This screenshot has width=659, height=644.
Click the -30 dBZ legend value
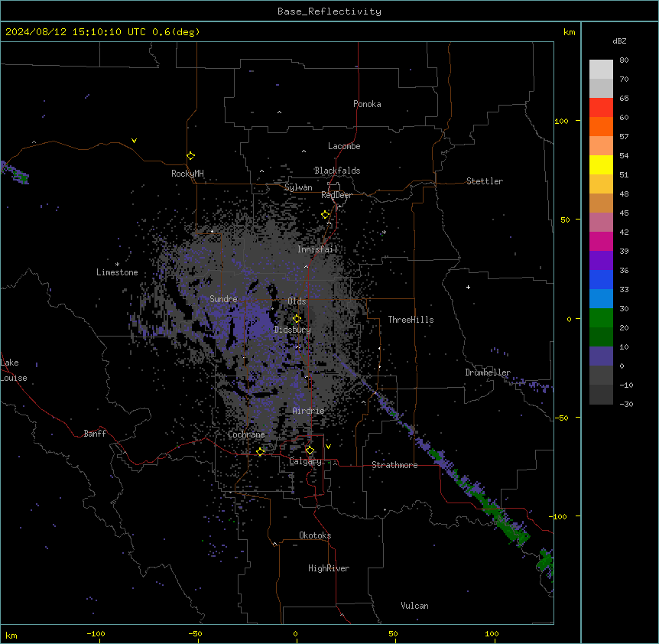[x=626, y=404]
